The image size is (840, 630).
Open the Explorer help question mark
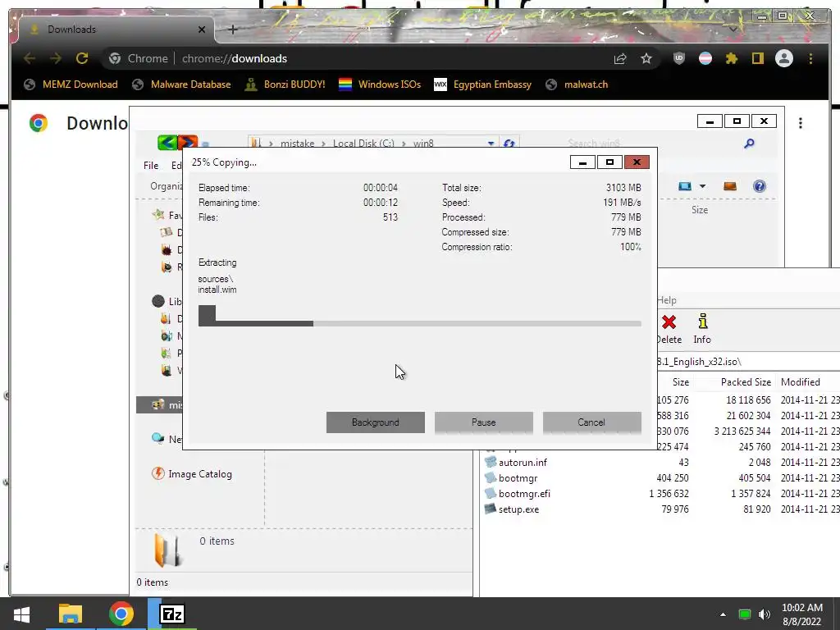tap(759, 186)
